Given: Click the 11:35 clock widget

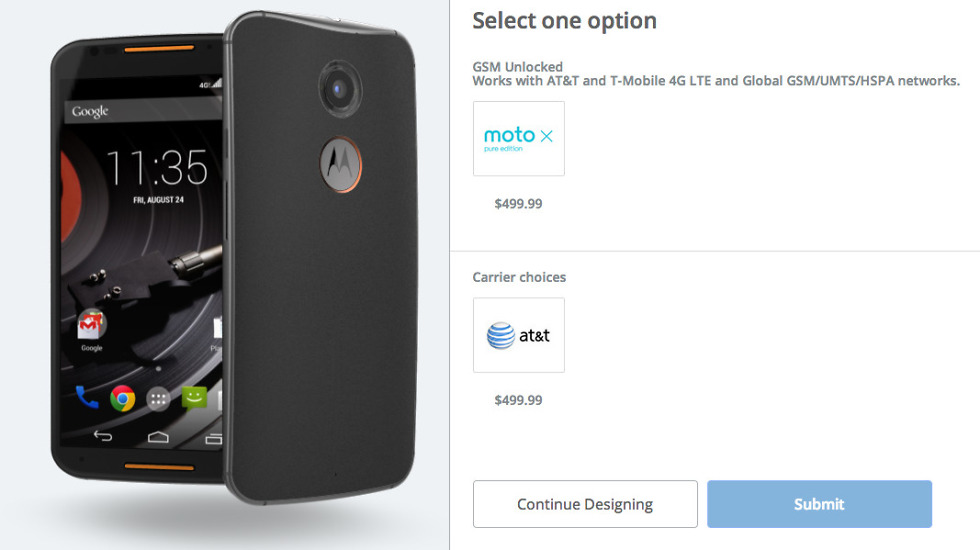Looking at the screenshot, I should point(156,168).
